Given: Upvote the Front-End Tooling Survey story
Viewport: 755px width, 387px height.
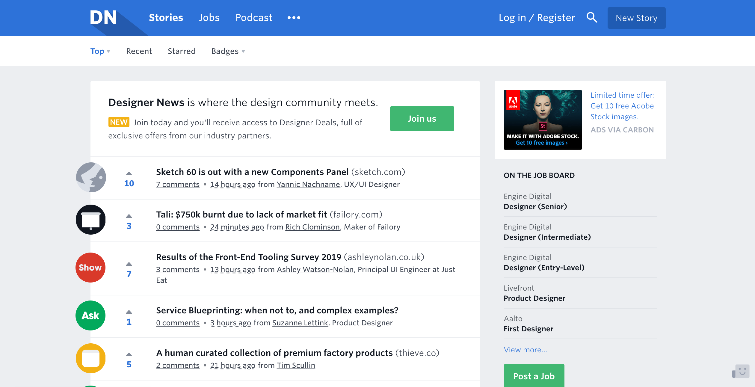Looking at the screenshot, I should (129, 264).
